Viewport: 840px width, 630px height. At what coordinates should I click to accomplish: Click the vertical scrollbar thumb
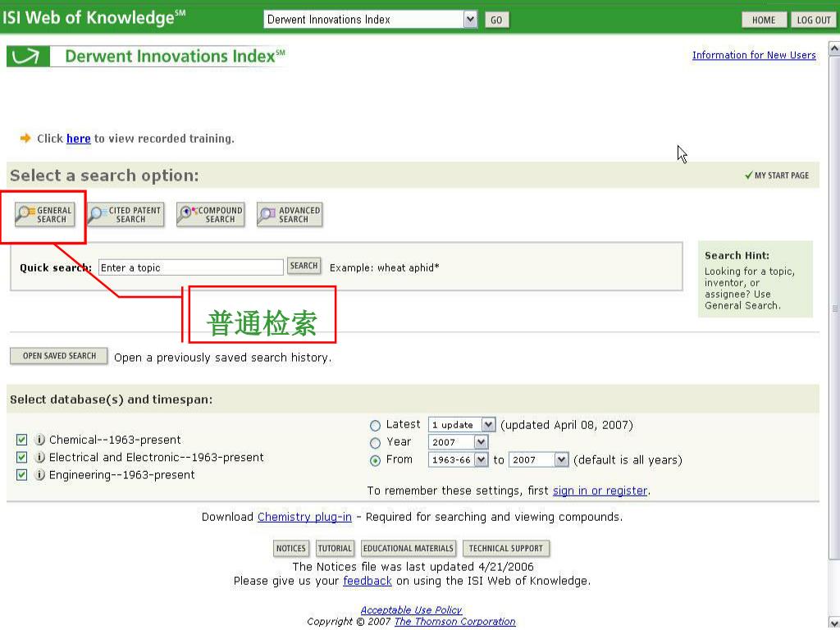click(834, 308)
